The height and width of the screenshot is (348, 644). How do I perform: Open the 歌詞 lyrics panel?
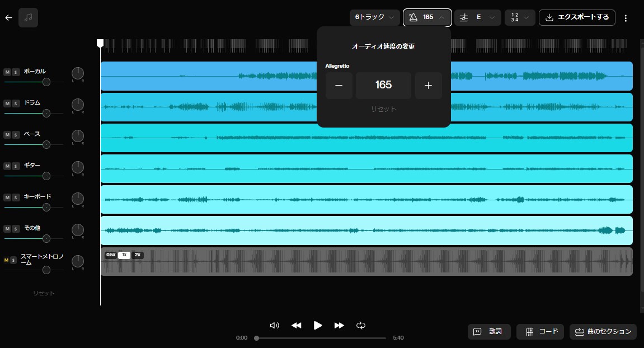coord(489,332)
